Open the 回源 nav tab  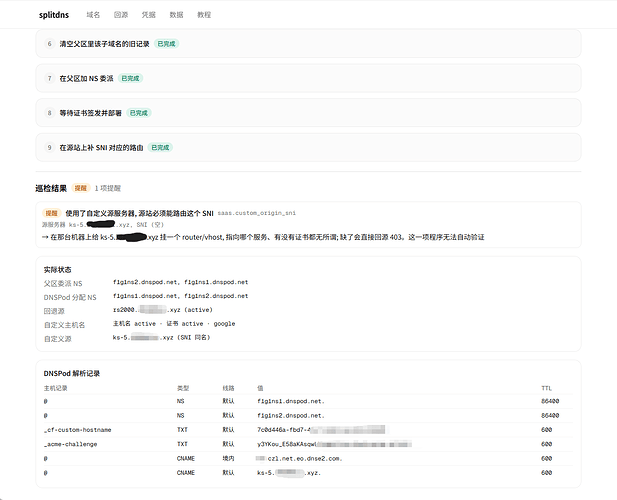coord(121,15)
